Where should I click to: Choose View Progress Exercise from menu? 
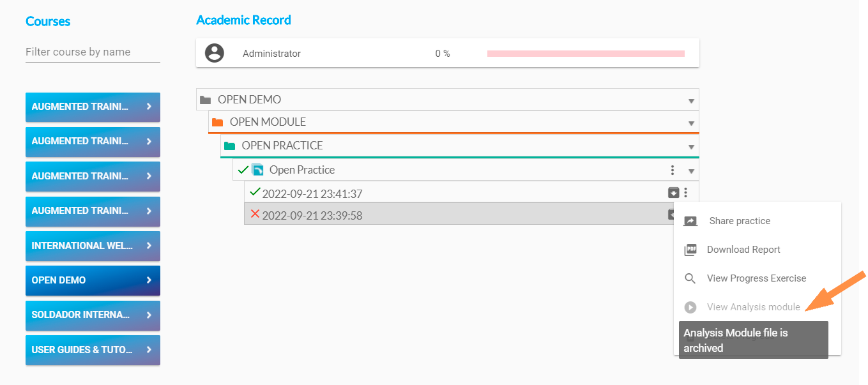click(756, 278)
